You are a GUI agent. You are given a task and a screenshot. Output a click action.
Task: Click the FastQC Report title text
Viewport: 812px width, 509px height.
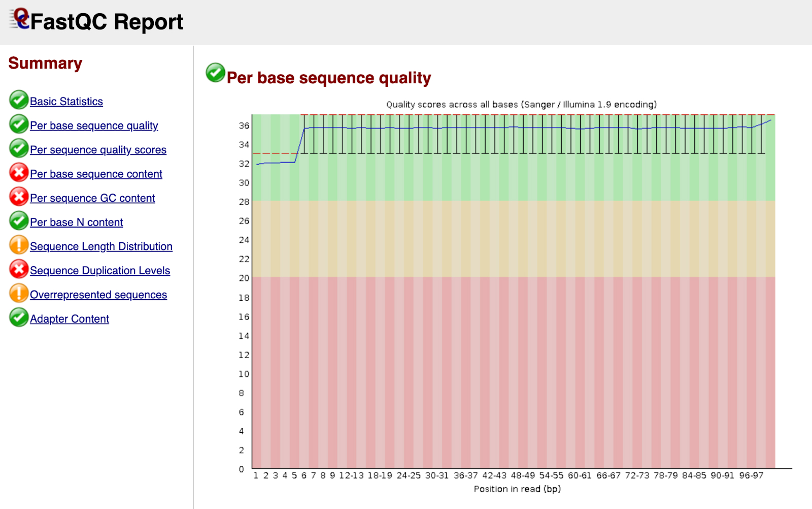click(x=107, y=22)
